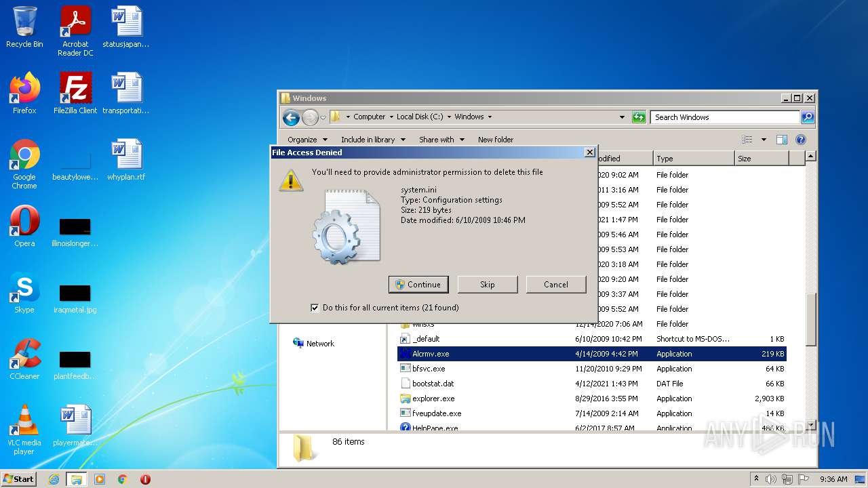Screen dimensions: 868x488
Task: Click the taskbar clock 9:36 AM
Action: [833, 479]
